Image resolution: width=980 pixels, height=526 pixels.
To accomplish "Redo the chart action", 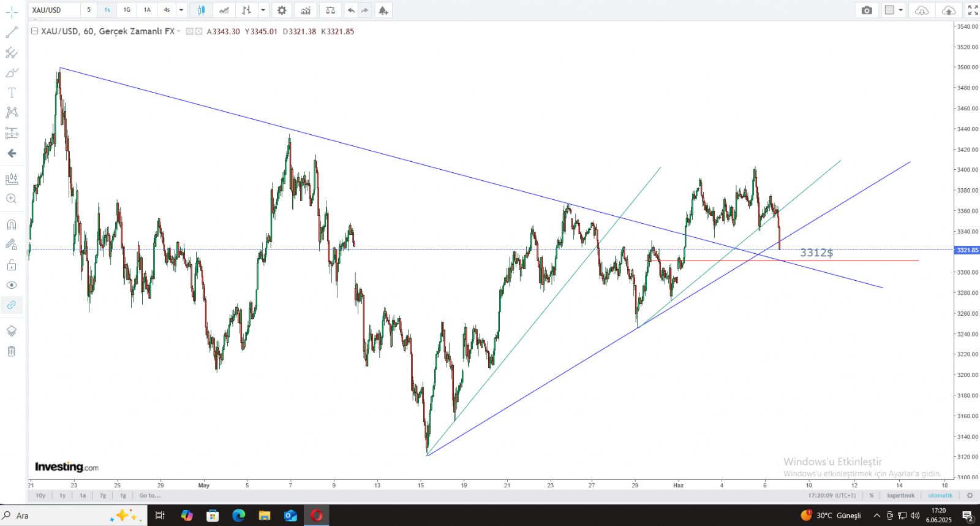I will (x=365, y=10).
